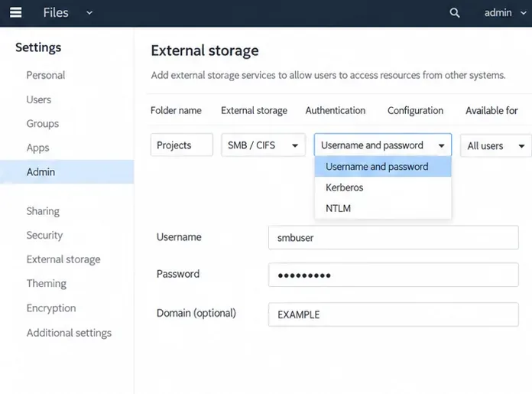Click the Projects folder name field
This screenshot has width=532, height=394.
tap(181, 145)
